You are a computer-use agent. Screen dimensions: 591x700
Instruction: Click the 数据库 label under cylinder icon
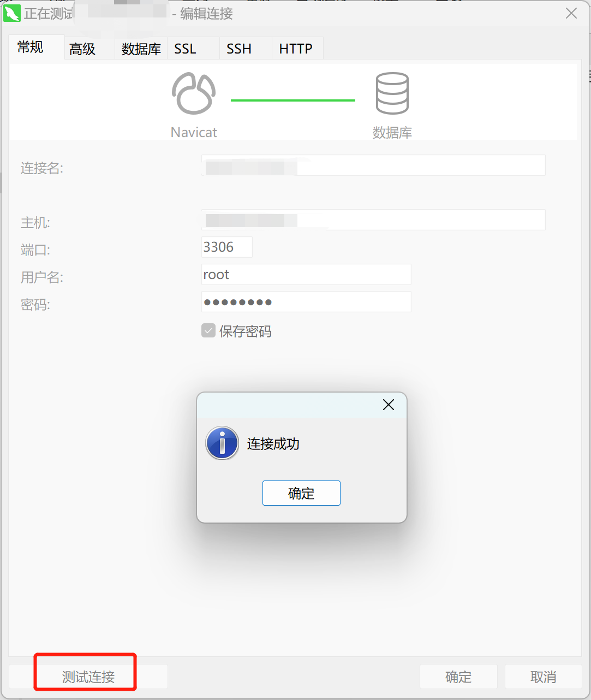coord(392,133)
